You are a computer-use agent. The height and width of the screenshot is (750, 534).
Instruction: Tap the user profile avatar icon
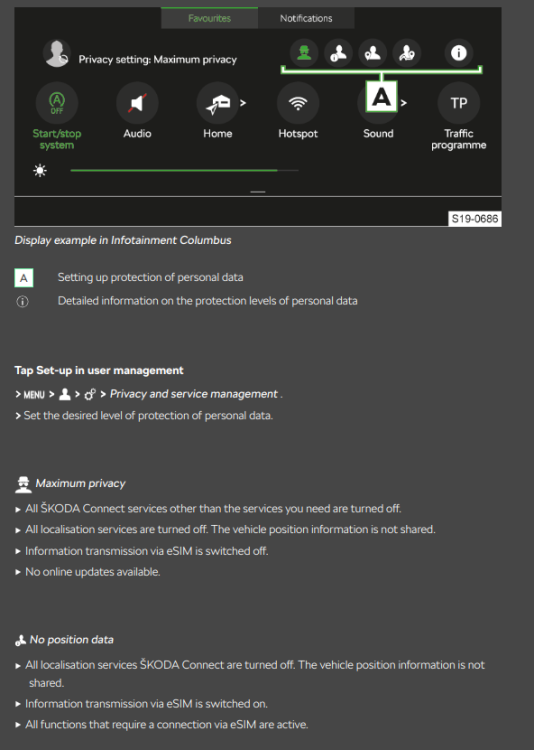tap(57, 54)
